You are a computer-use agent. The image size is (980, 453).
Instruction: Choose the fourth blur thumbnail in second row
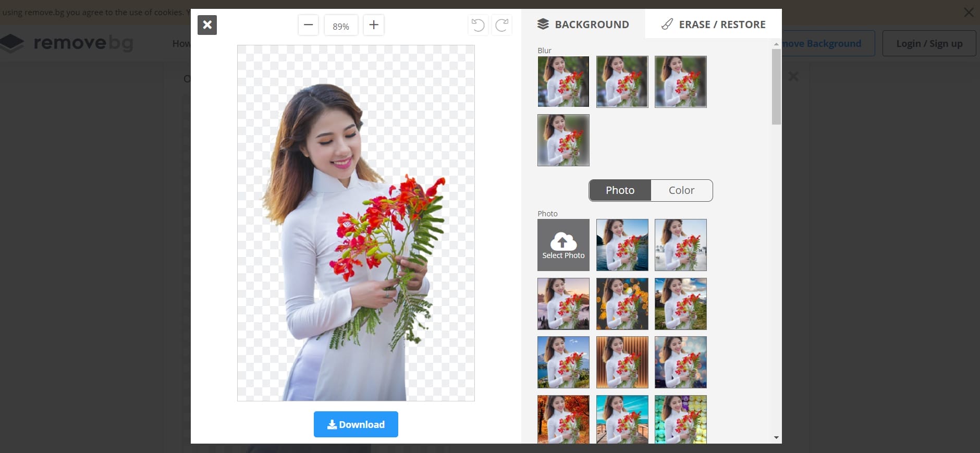pos(563,140)
